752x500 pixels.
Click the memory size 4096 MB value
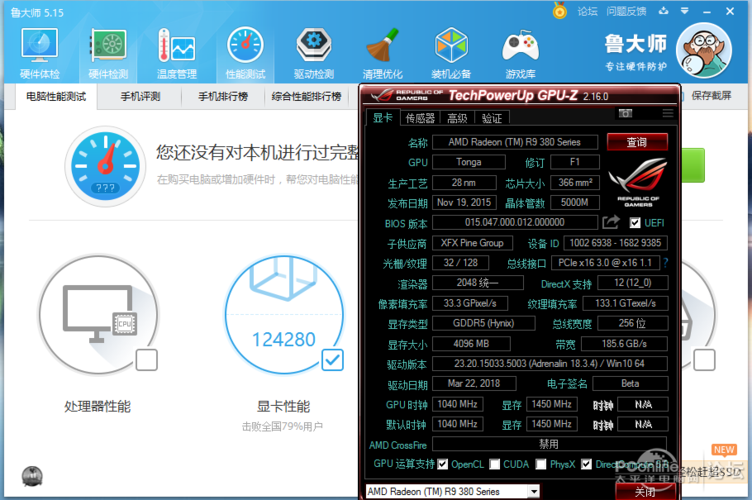click(471, 344)
